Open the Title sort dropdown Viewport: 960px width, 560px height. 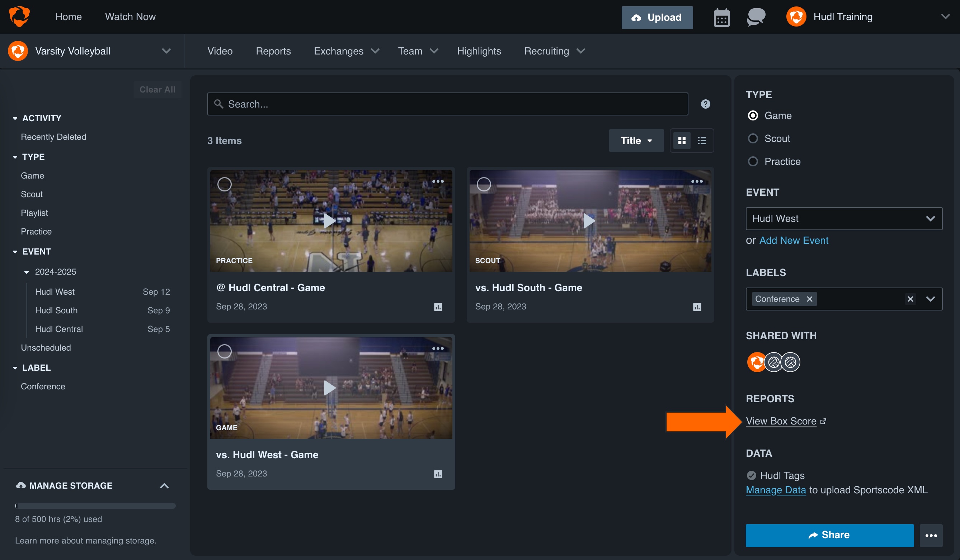tap(636, 141)
